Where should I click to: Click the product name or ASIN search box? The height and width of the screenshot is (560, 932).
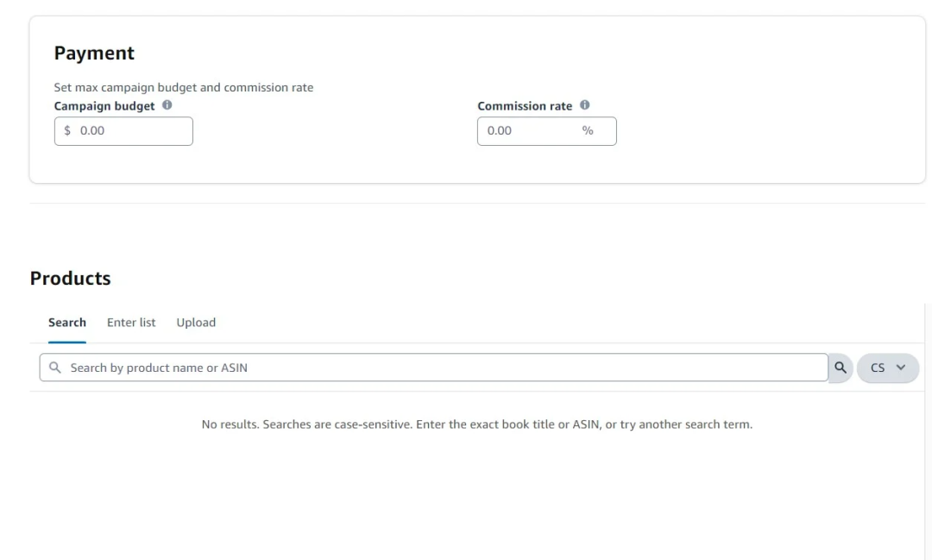434,368
